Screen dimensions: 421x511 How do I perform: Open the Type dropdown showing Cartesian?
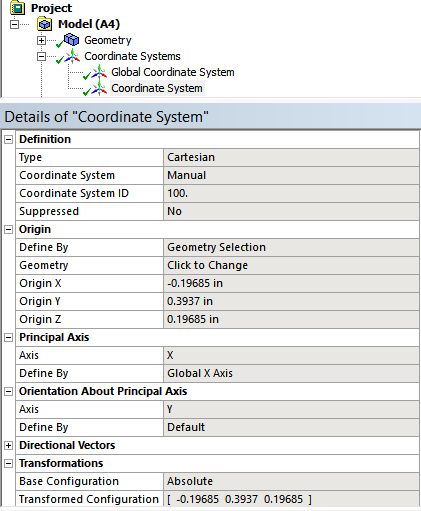pyautogui.click(x=291, y=157)
